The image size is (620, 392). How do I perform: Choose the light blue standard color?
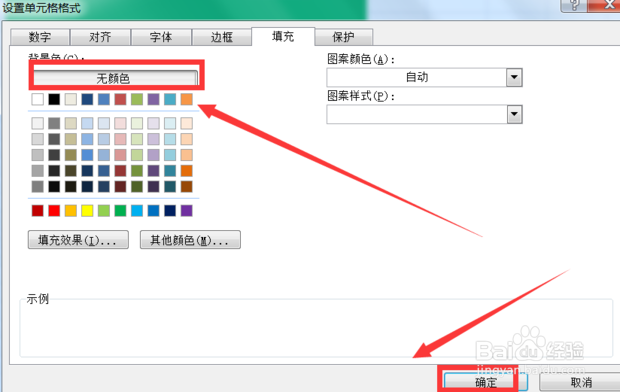point(137,210)
